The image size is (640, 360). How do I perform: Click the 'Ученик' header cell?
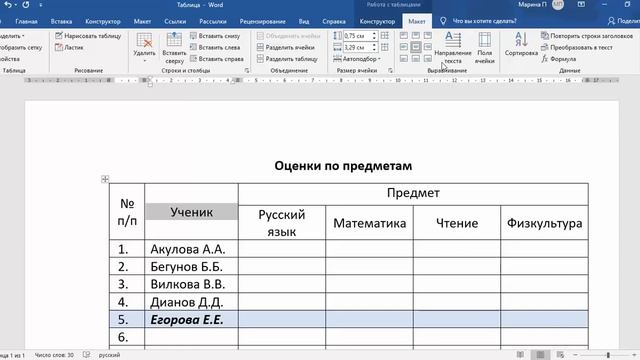pyautogui.click(x=191, y=212)
